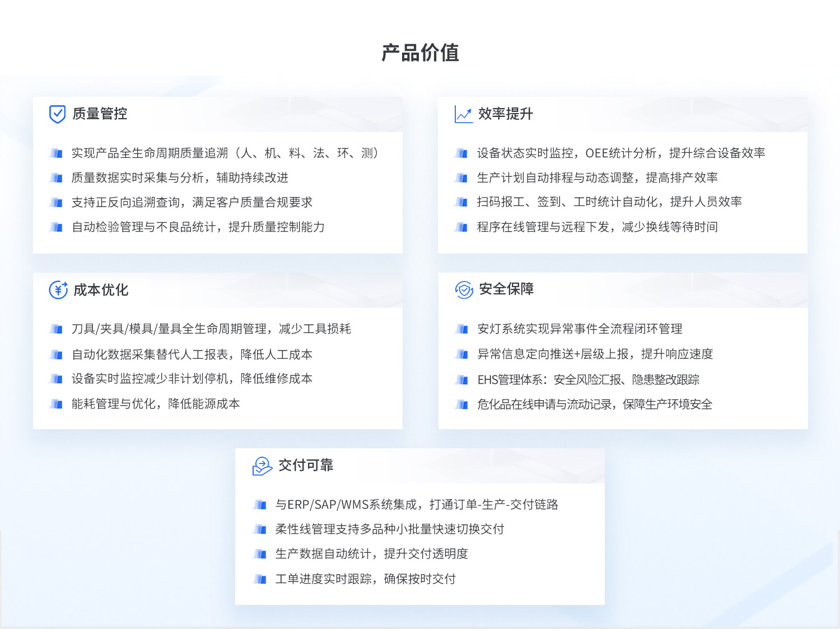Click the security shield icon beside 安全保障
Viewport: 840px width, 629px height.
pos(464,290)
